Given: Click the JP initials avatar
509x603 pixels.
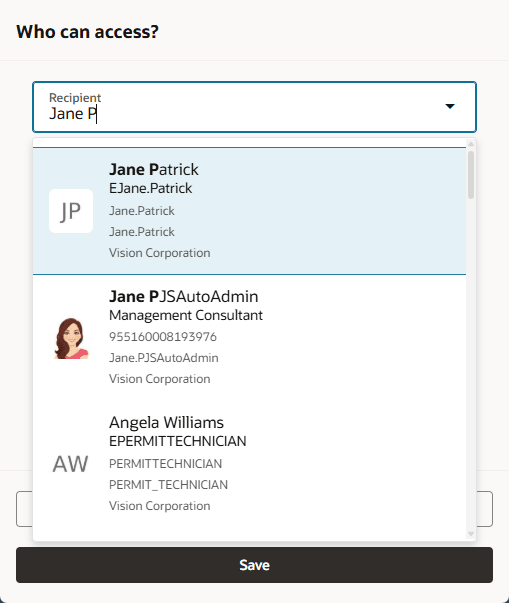Looking at the screenshot, I should click(71, 211).
